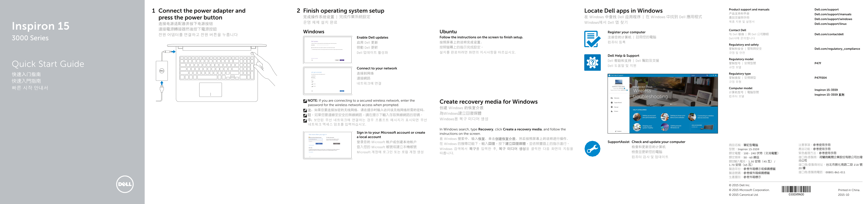The height and width of the screenshot is (204, 868).
Task: Click the '© 2015 Canonical Ltd.' line
Action: point(743,195)
